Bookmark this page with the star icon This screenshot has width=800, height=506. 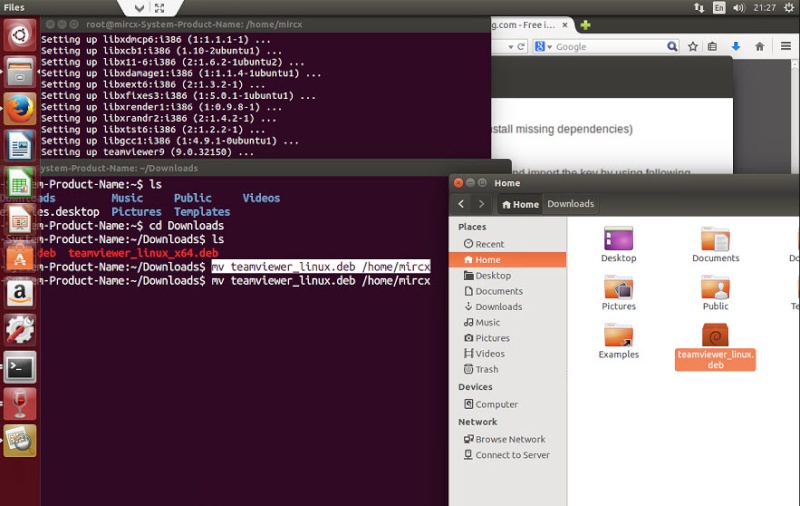(x=692, y=46)
